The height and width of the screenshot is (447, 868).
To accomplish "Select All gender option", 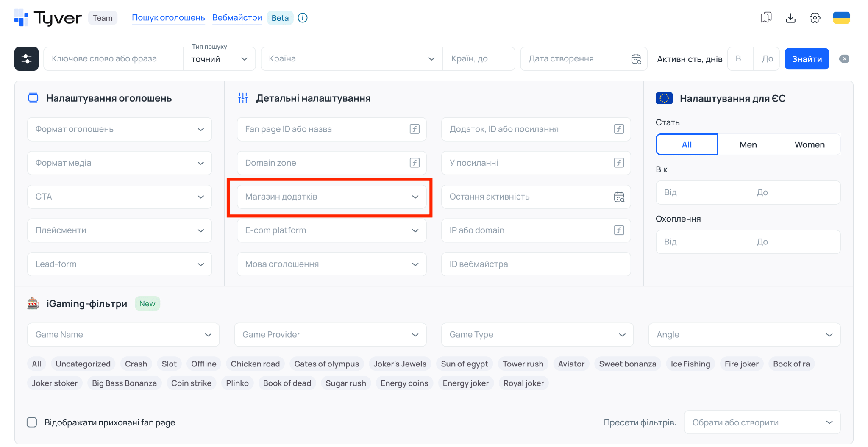I will click(x=687, y=144).
